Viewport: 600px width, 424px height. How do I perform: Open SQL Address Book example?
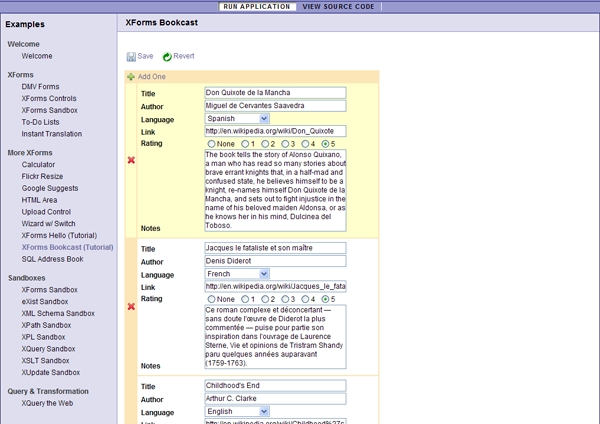pos(52,259)
